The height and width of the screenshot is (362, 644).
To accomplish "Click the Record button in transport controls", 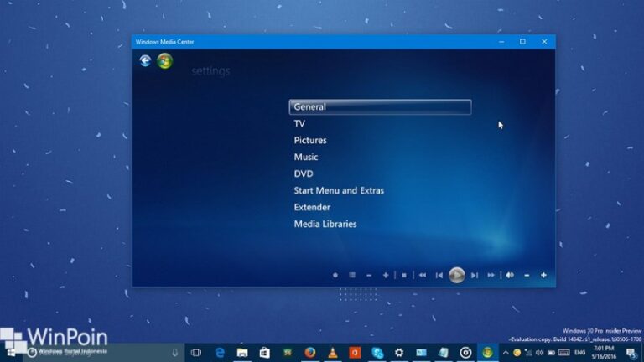I will click(x=335, y=275).
